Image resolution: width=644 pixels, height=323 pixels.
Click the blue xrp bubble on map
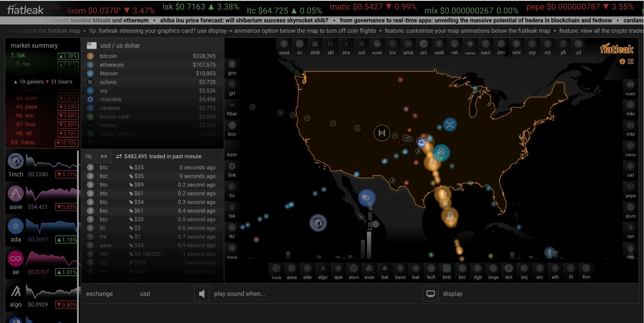[x=450, y=125]
